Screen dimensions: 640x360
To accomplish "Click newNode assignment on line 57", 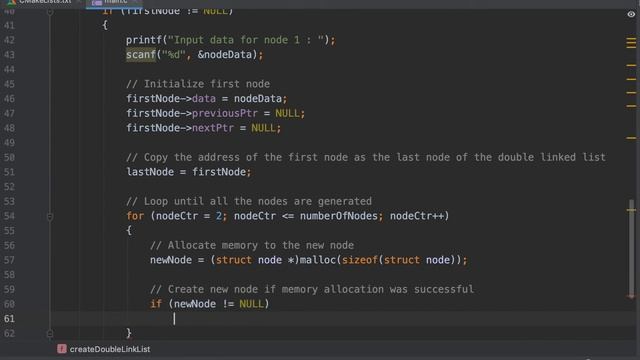I will pyautogui.click(x=171, y=260).
